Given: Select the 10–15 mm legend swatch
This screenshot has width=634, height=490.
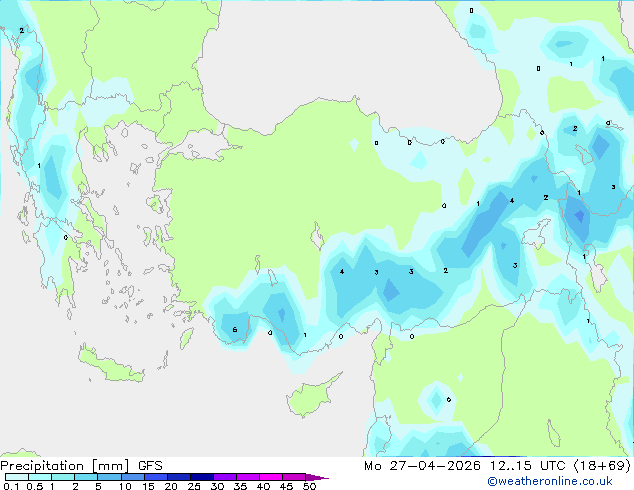Looking at the screenshot, I should pyautogui.click(x=132, y=477).
